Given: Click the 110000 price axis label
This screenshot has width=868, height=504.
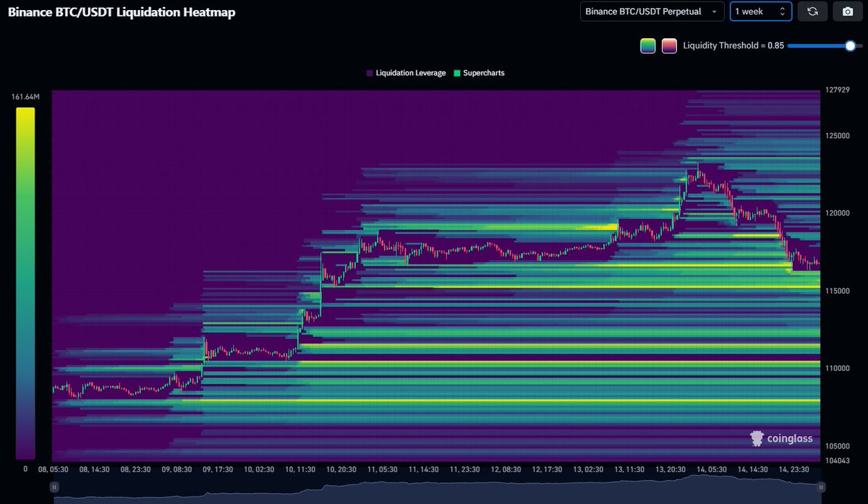Looking at the screenshot, I should point(838,368).
